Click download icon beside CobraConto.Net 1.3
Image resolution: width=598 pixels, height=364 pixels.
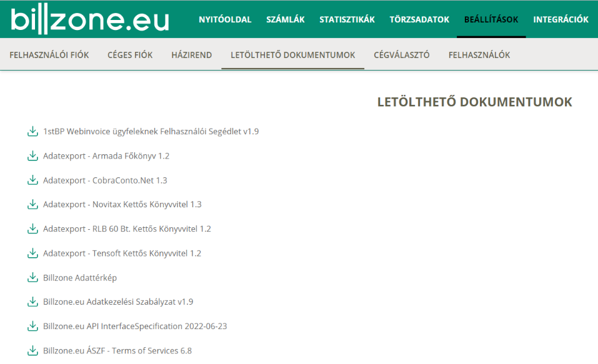pyautogui.click(x=32, y=180)
